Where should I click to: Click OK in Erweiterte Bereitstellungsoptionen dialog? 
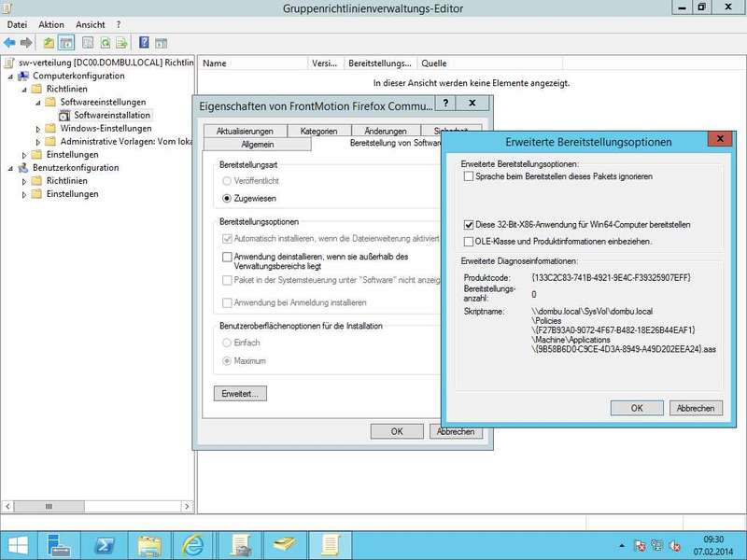(x=636, y=408)
